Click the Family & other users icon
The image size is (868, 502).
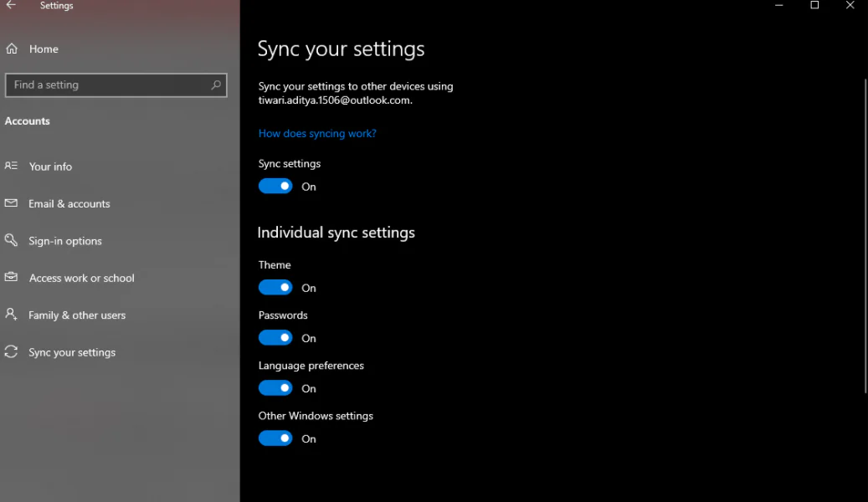point(11,315)
